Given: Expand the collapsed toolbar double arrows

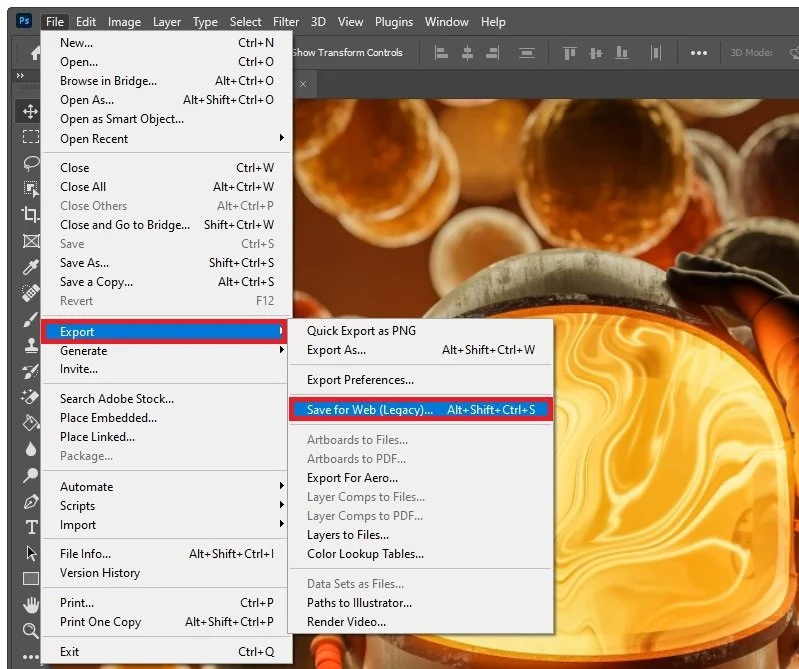Looking at the screenshot, I should click(x=20, y=75).
